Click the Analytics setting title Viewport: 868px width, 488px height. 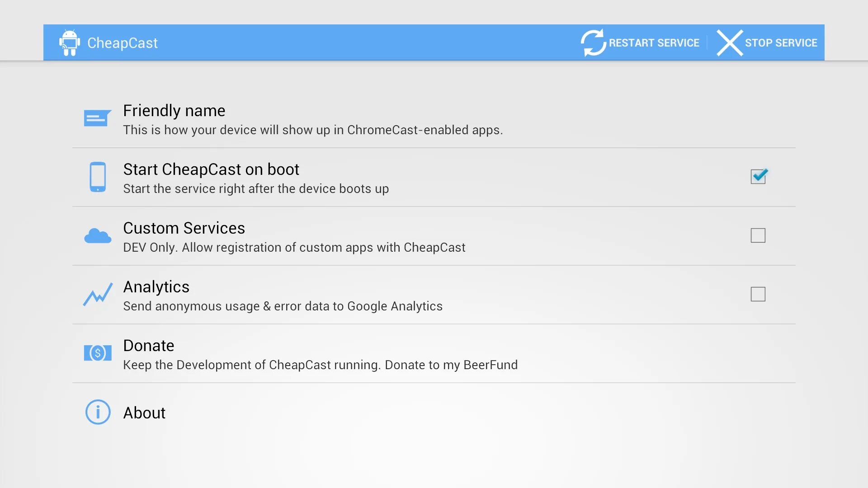click(x=156, y=287)
